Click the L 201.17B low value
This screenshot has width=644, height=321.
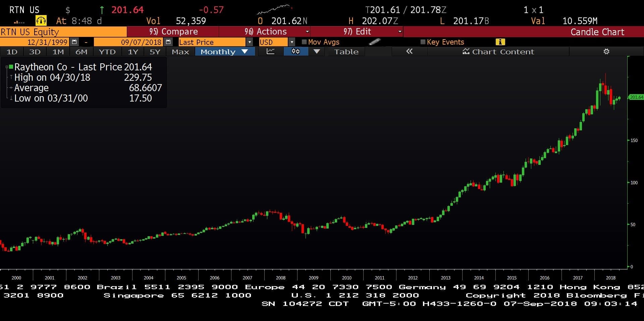[x=471, y=21]
